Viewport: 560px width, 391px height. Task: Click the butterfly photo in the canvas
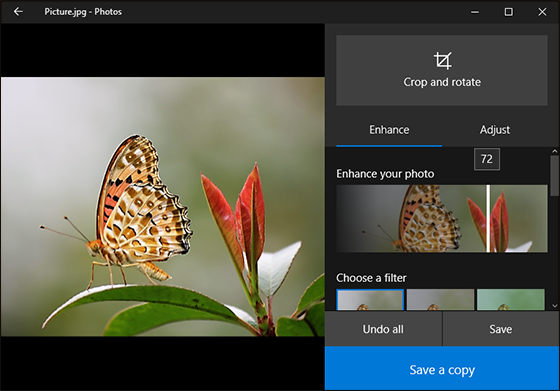tap(163, 207)
